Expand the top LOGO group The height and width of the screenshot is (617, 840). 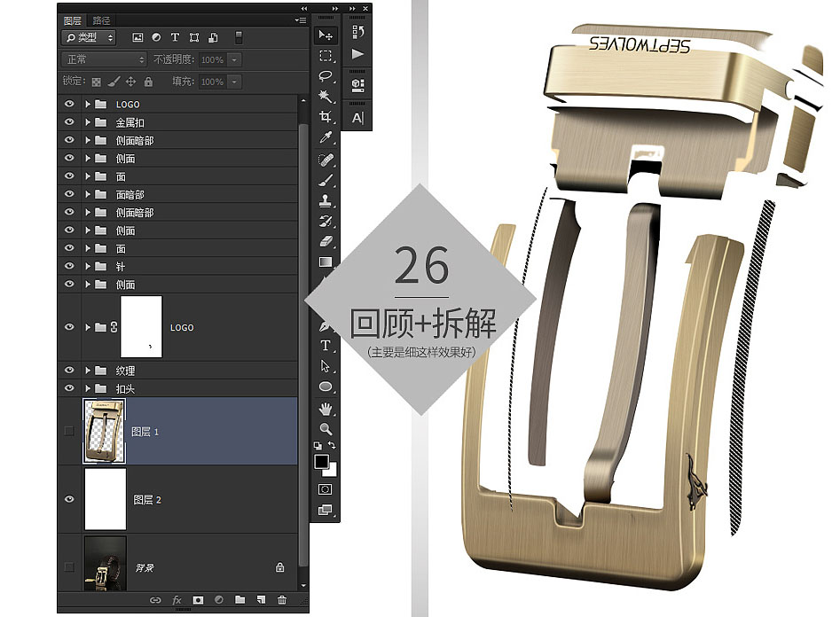pos(88,105)
